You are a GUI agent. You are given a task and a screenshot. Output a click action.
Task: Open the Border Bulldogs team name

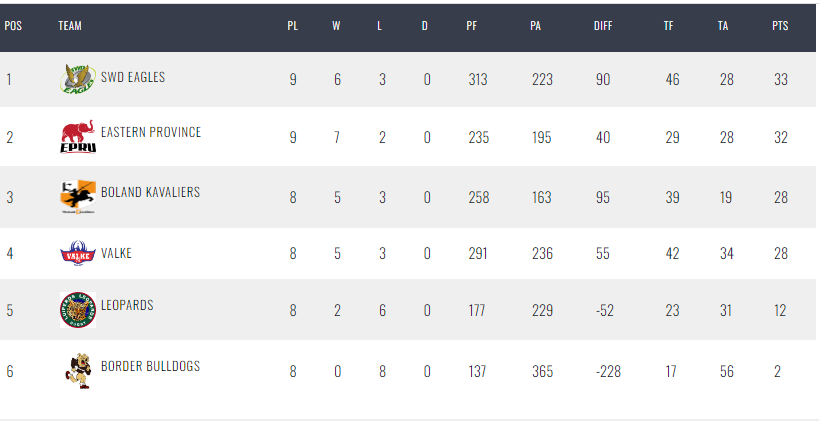tap(150, 366)
